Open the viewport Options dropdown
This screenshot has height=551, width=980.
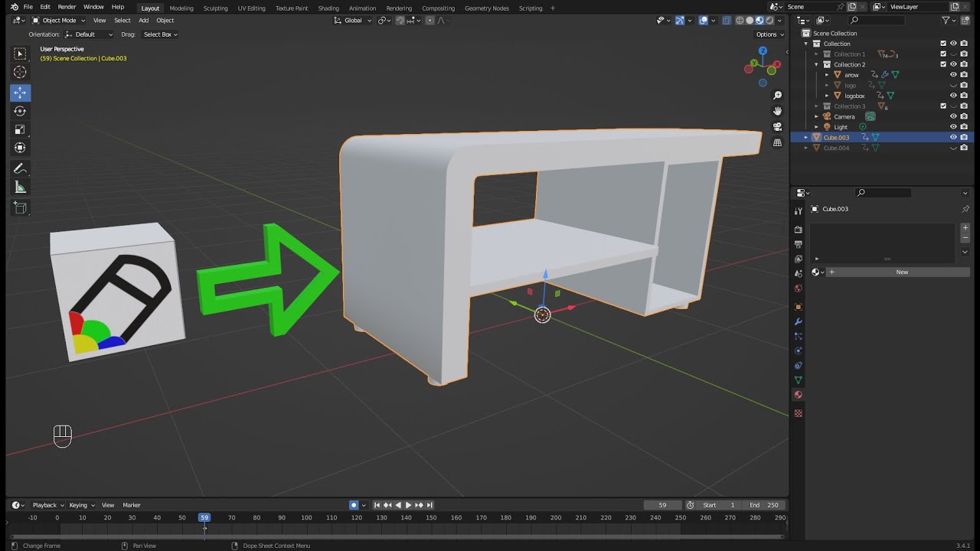769,34
